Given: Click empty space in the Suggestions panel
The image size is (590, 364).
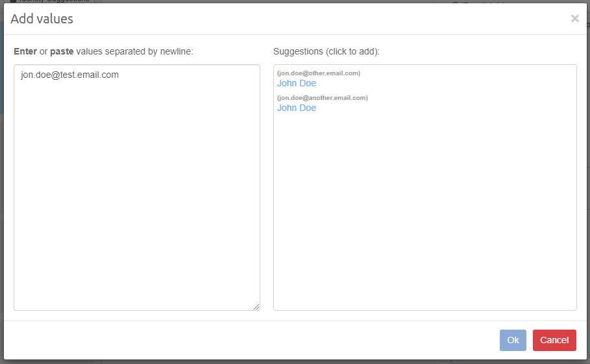Looking at the screenshot, I should 424,214.
